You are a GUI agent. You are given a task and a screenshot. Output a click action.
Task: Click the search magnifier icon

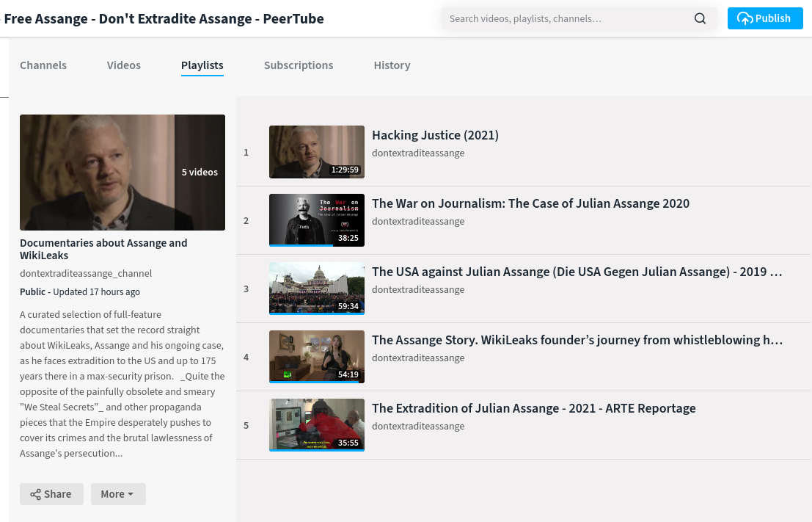tap(700, 18)
